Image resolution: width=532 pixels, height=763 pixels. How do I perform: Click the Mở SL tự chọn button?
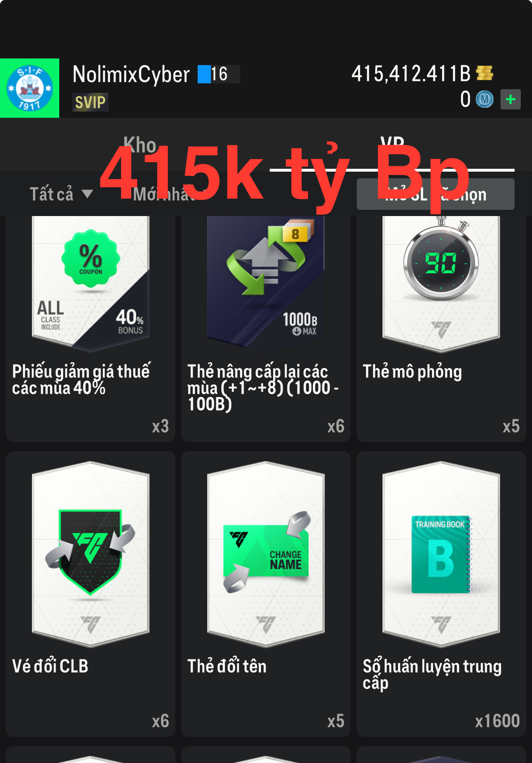pos(435,194)
